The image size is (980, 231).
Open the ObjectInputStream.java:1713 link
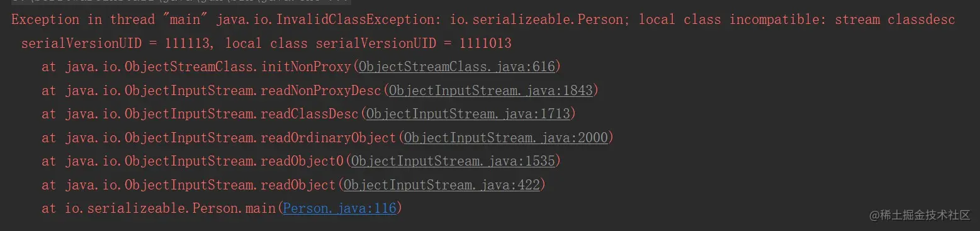pyautogui.click(x=468, y=114)
